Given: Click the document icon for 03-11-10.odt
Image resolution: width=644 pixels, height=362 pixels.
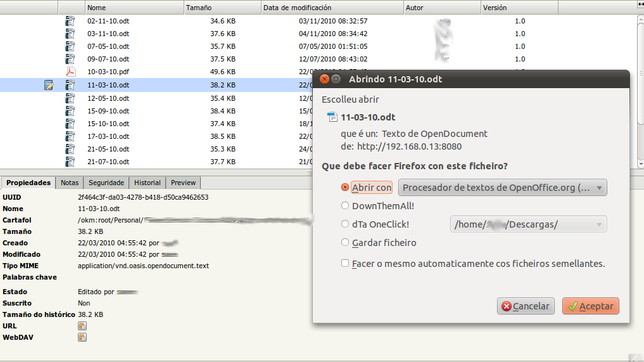Looking at the screenshot, I should click(x=70, y=34).
